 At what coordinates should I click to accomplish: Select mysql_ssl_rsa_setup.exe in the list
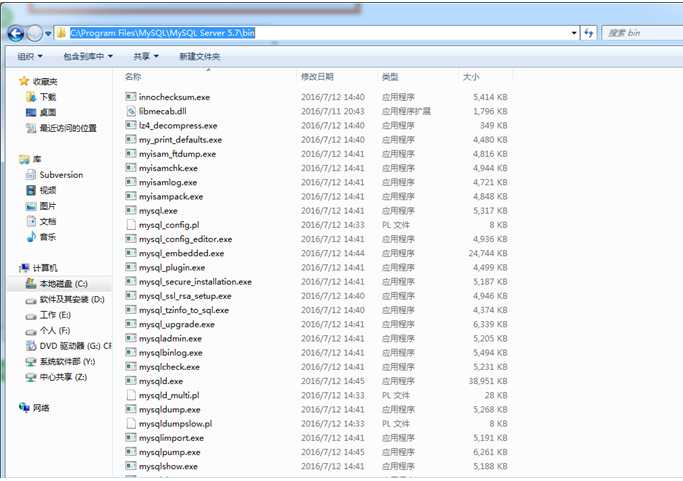coord(185,296)
